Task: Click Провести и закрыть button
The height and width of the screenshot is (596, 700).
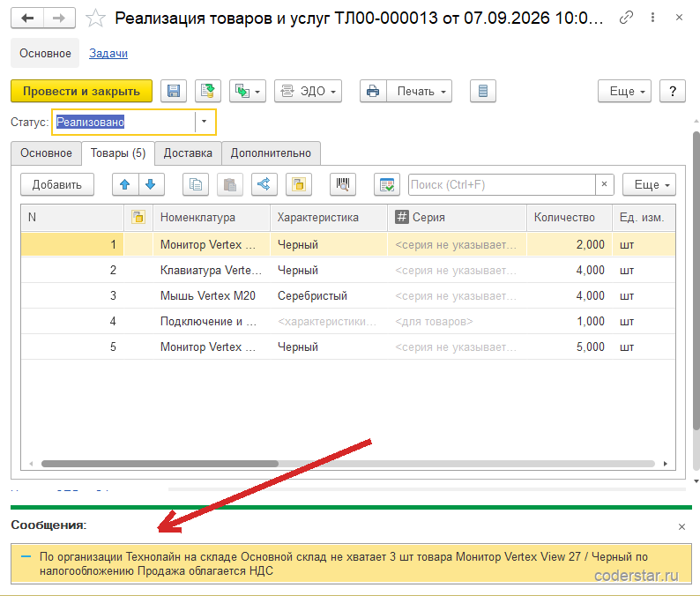Action: pyautogui.click(x=81, y=91)
